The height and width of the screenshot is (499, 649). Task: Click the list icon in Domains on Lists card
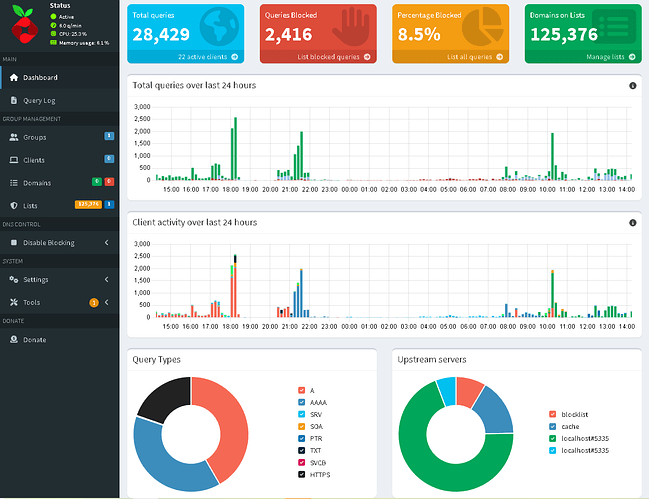point(614,26)
